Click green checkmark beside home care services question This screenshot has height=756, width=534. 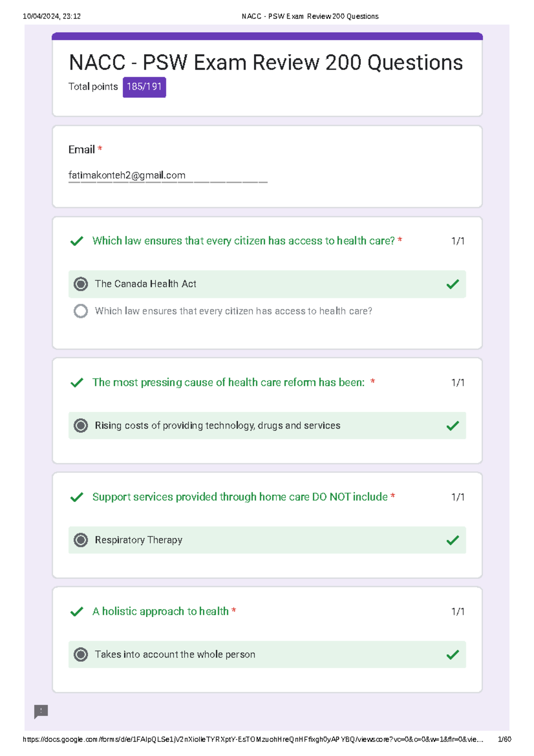point(77,497)
